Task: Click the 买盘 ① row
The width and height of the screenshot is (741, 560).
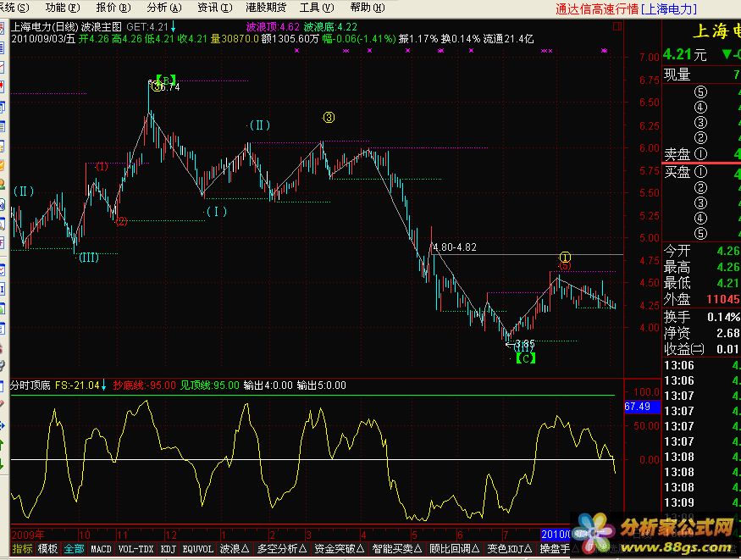Action: click(702, 172)
